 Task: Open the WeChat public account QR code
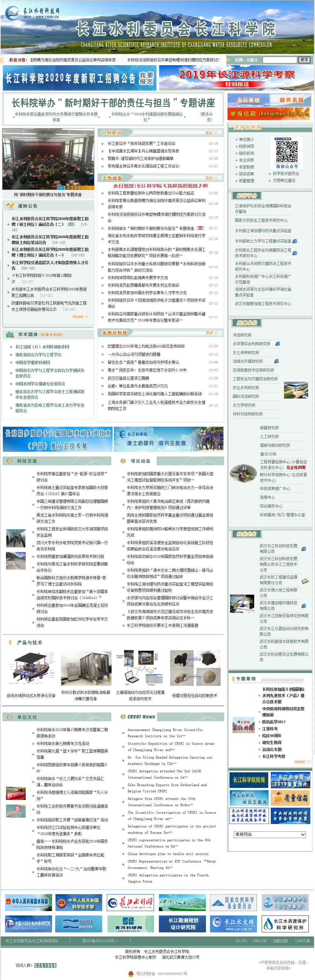coord(286,152)
